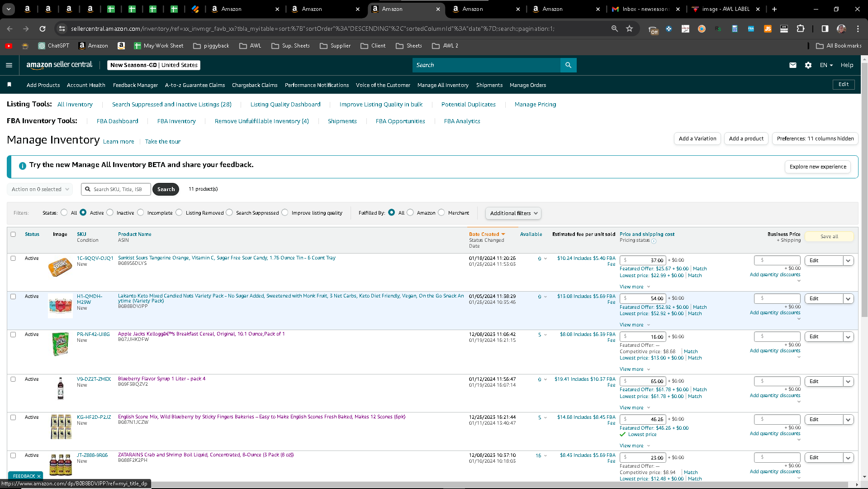Screen dimensions: 868x489
Task: Open the Manage Orders menu item
Action: 528,85
